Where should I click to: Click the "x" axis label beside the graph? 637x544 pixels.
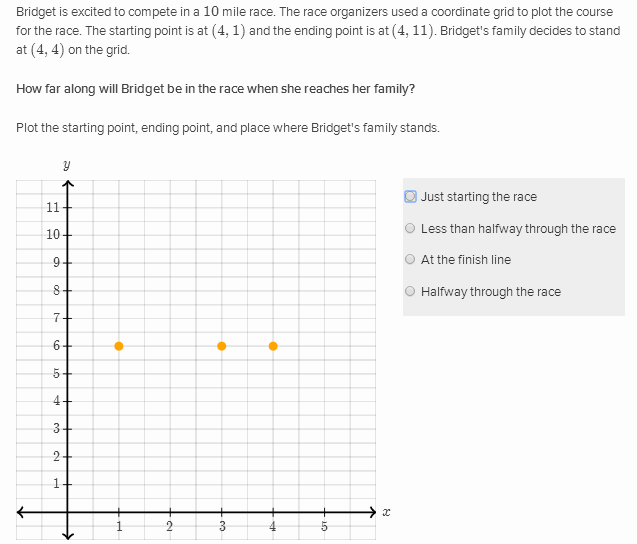[x=387, y=512]
